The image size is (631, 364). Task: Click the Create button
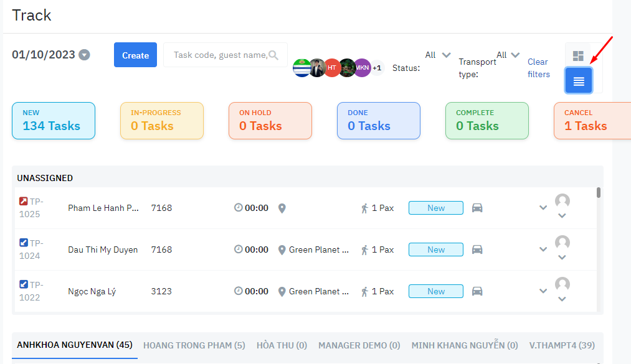(x=135, y=55)
